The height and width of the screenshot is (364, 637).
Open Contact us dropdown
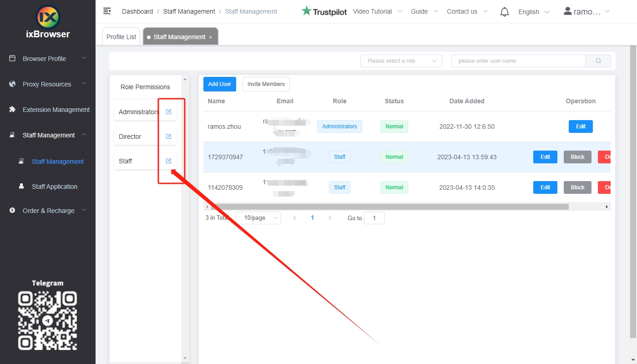[467, 11]
